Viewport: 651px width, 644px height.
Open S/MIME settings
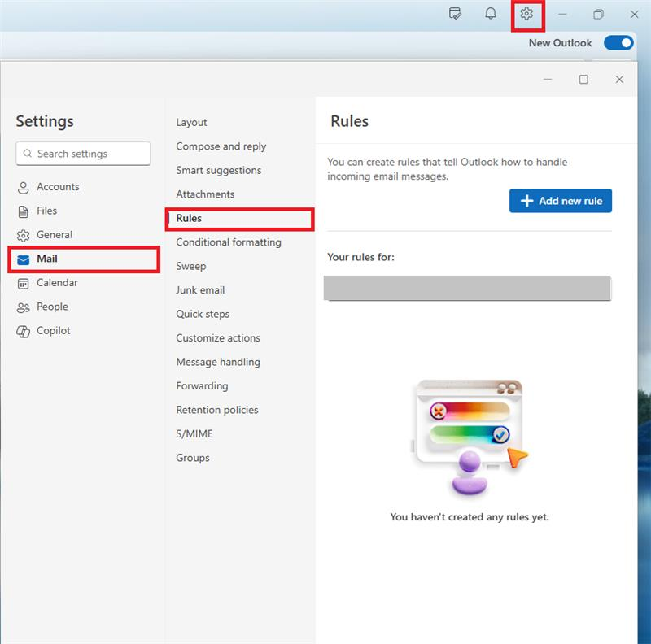(x=194, y=434)
